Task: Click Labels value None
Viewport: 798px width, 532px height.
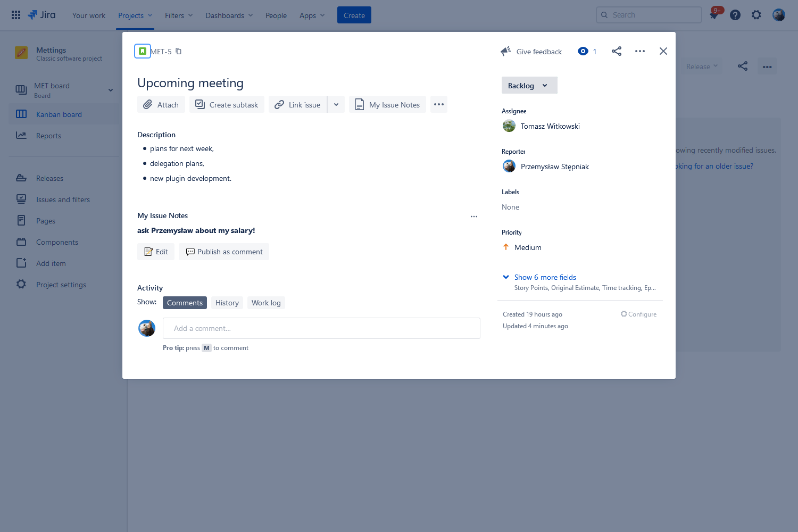Action: coord(510,207)
